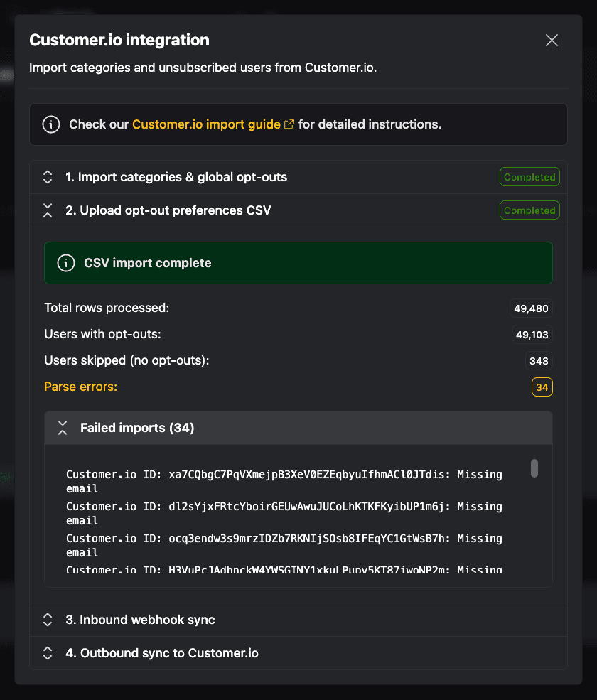The height and width of the screenshot is (700, 597).
Task: Click the Completed badge on step 1
Action: 529,177
